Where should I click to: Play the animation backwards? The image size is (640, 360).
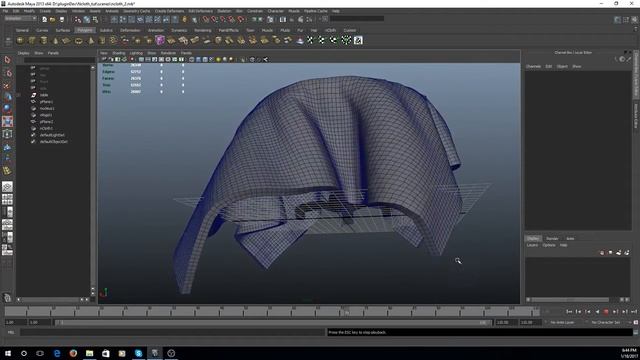(x=597, y=311)
